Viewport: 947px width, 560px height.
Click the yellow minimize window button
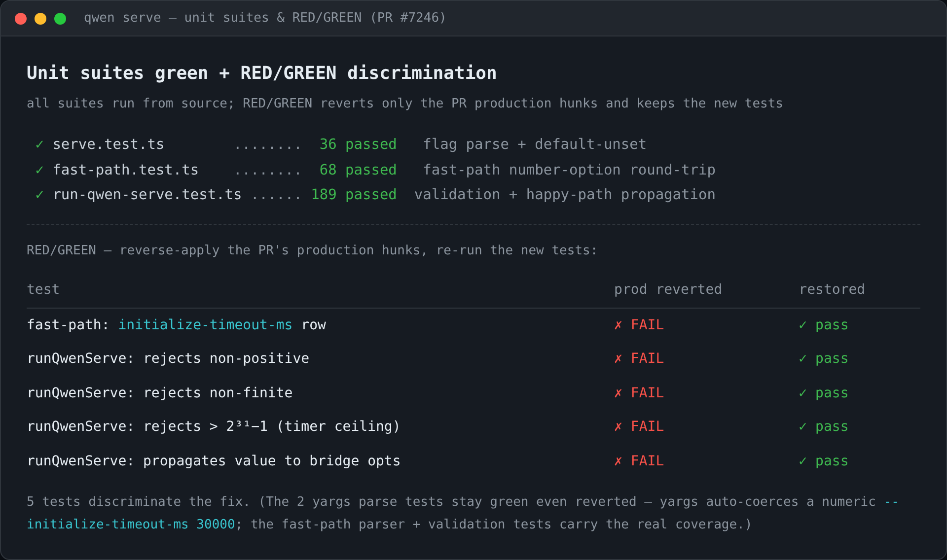[40, 19]
